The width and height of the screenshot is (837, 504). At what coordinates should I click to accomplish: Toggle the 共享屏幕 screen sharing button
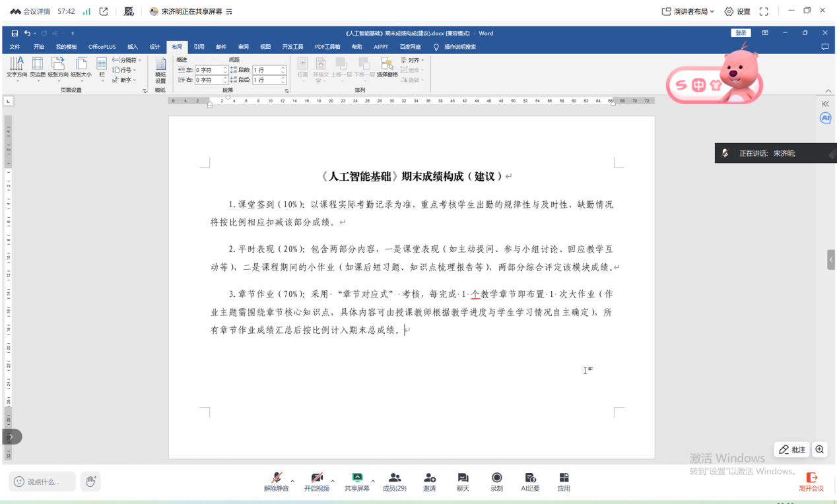[x=357, y=482]
